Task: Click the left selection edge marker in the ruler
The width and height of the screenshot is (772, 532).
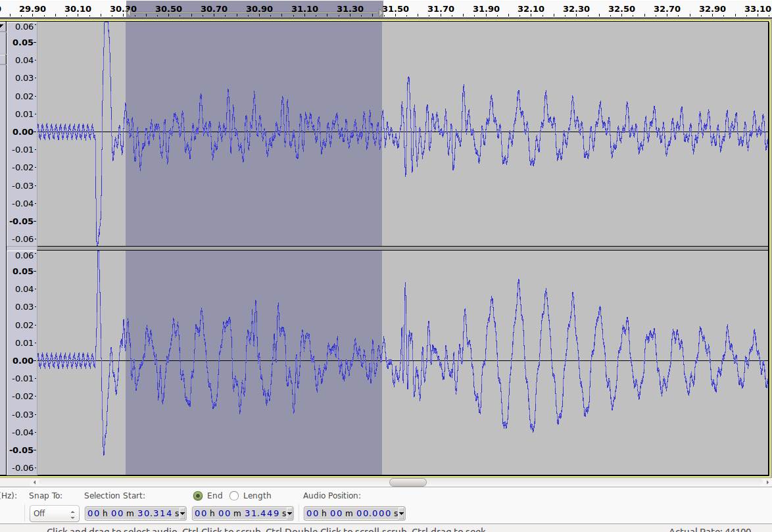Action: pyautogui.click(x=126, y=9)
